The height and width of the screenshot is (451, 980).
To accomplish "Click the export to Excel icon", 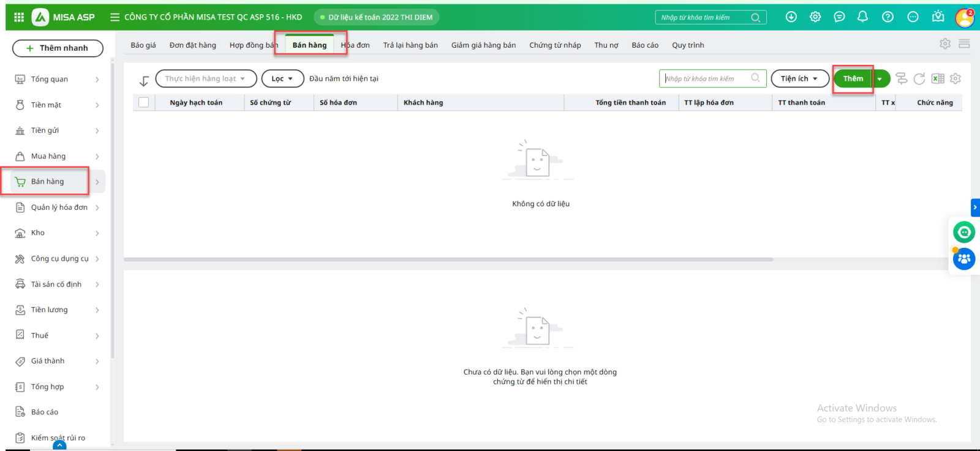I will click(x=937, y=78).
